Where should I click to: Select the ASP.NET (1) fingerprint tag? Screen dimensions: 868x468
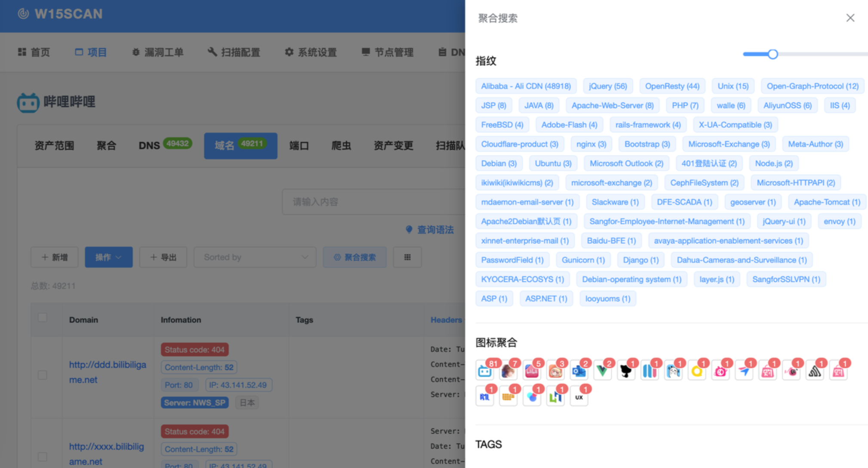(x=546, y=299)
